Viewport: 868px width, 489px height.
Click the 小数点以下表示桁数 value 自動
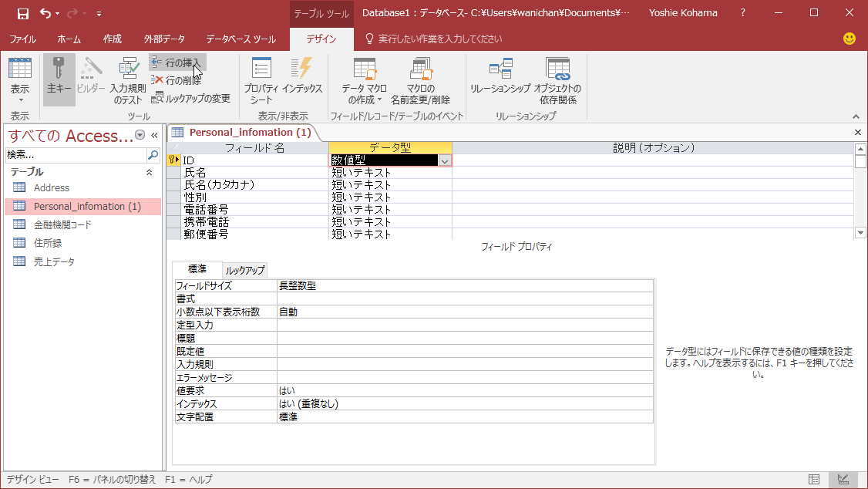pyautogui.click(x=465, y=312)
